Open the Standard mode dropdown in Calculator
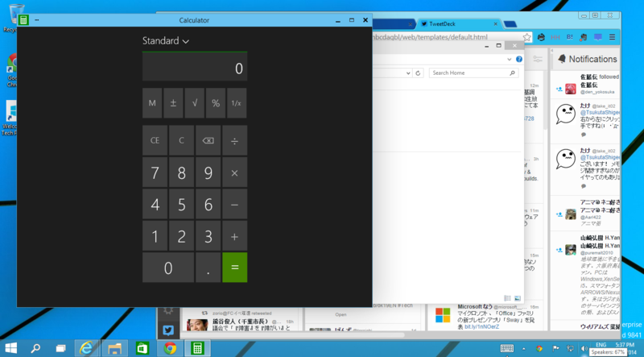 coord(166,41)
